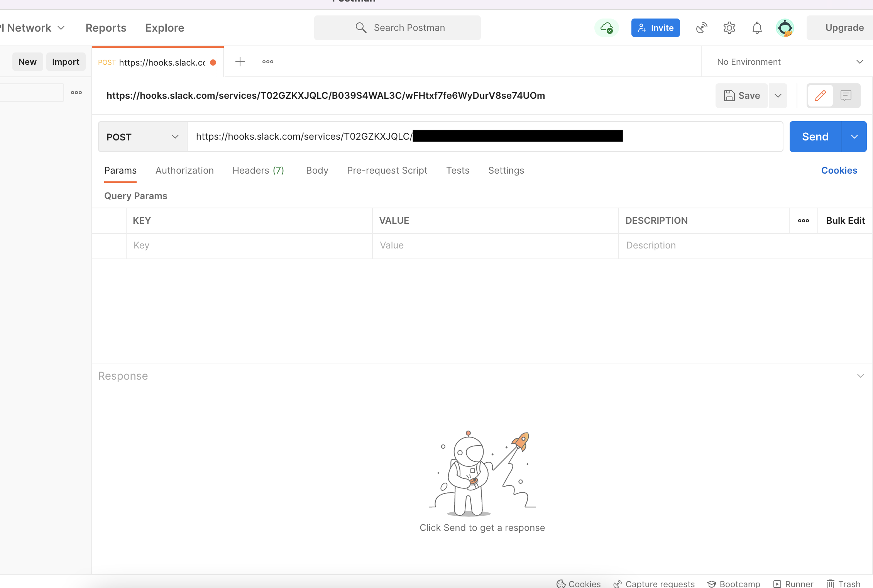Image resolution: width=873 pixels, height=588 pixels.
Task: Open the Save options dropdown arrow
Action: pyautogui.click(x=778, y=96)
